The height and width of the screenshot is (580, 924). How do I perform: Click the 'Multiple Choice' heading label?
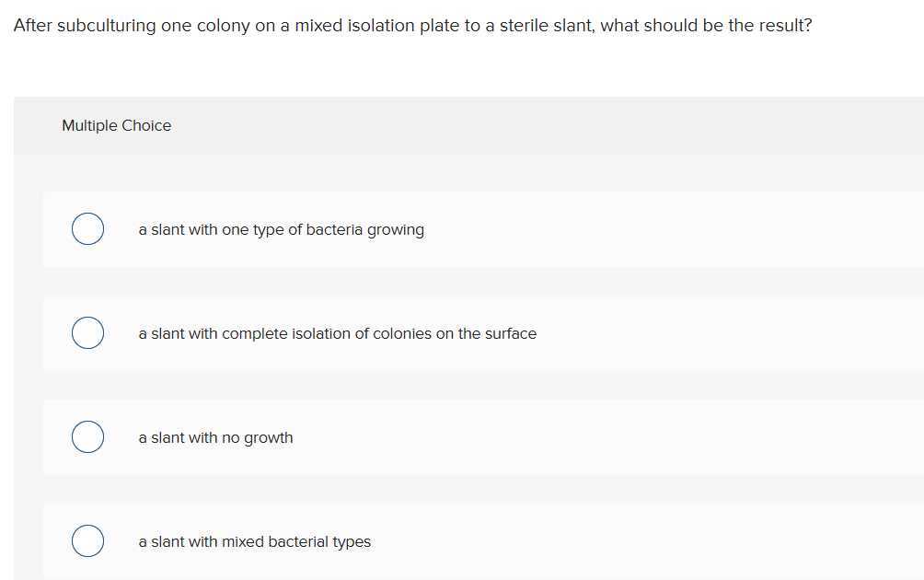click(x=116, y=125)
